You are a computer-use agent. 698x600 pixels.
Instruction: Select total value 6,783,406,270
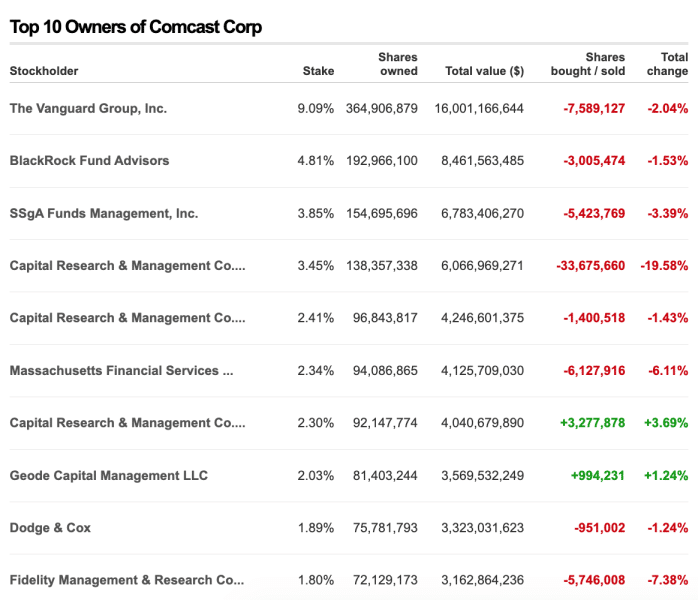pos(483,213)
